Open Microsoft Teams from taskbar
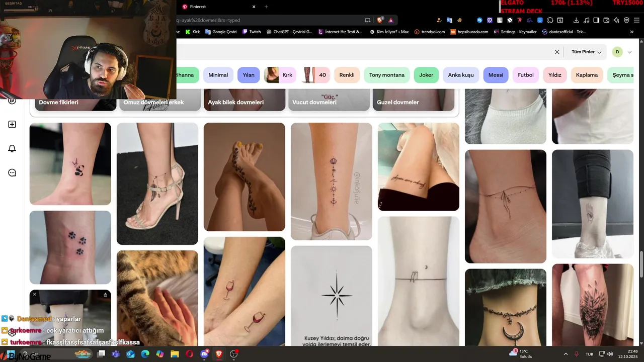The width and height of the screenshot is (644, 362). (115, 354)
